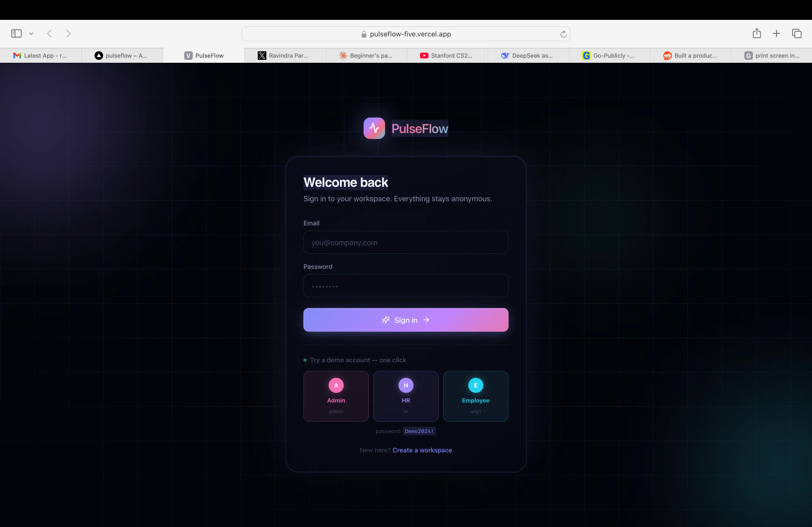
Task: Switch to the pulseflow Vercel tab
Action: [122, 55]
